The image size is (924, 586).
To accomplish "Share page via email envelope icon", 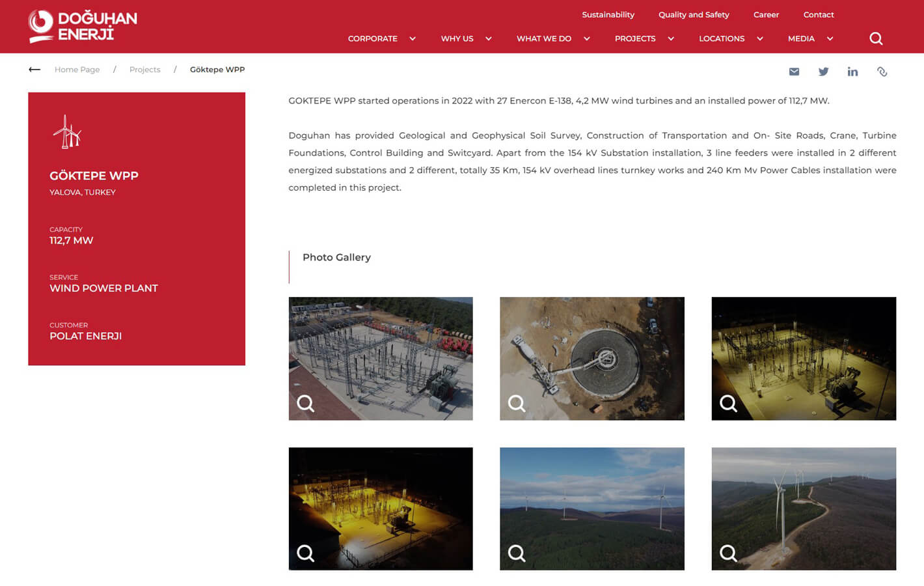I will pyautogui.click(x=794, y=72).
